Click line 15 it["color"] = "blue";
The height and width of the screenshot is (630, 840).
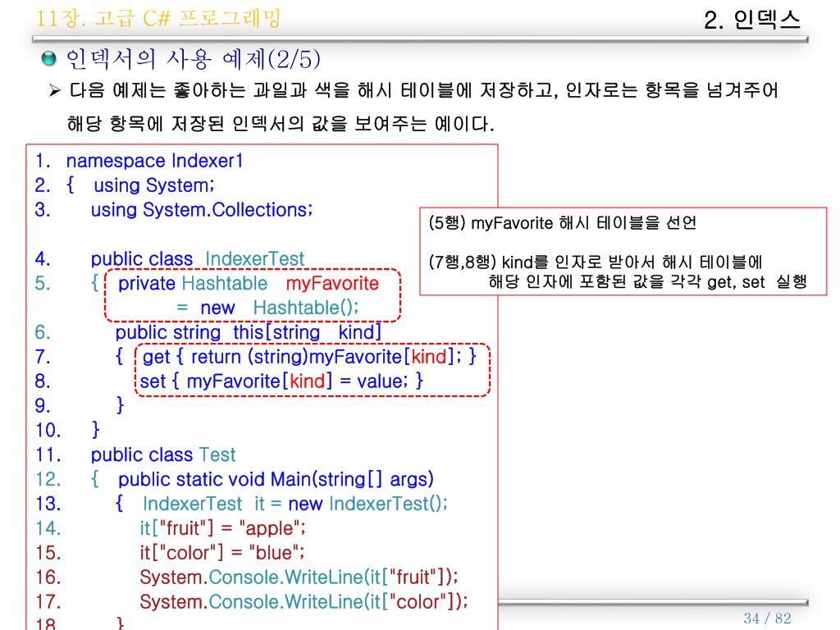coord(221,552)
